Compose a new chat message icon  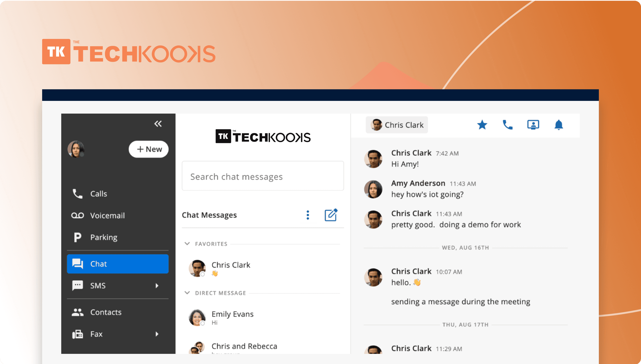click(331, 215)
